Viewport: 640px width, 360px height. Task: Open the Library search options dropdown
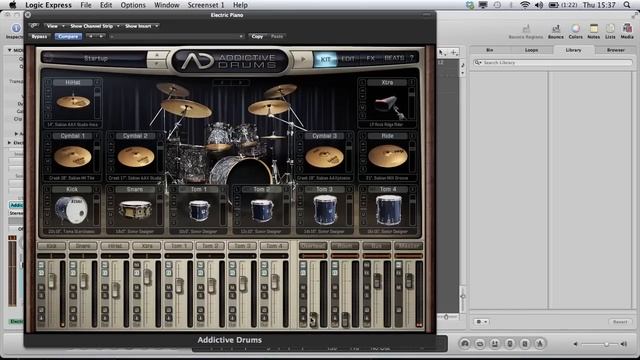[x=478, y=62]
